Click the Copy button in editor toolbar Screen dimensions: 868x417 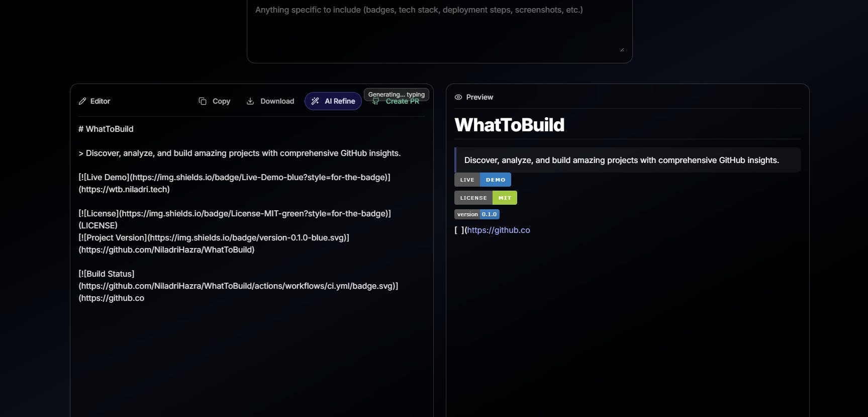click(214, 101)
